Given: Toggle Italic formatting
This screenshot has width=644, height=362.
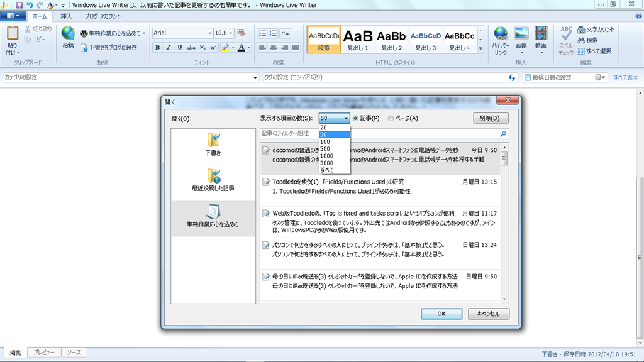Looking at the screenshot, I should click(x=169, y=48).
